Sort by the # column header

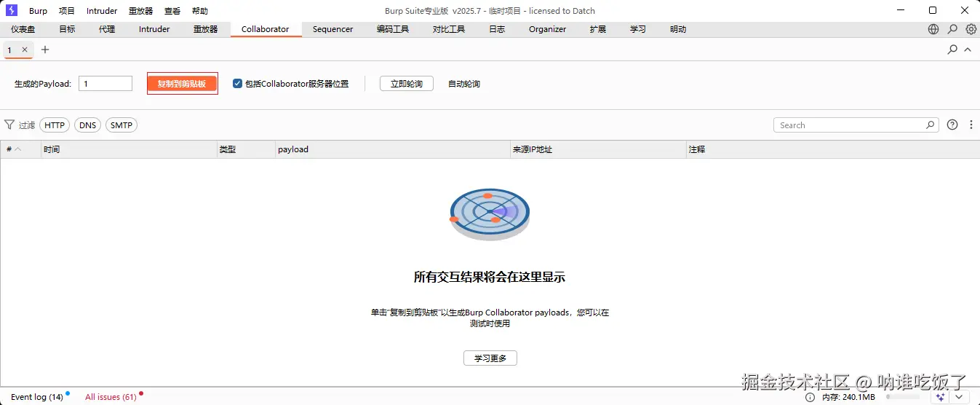21,149
